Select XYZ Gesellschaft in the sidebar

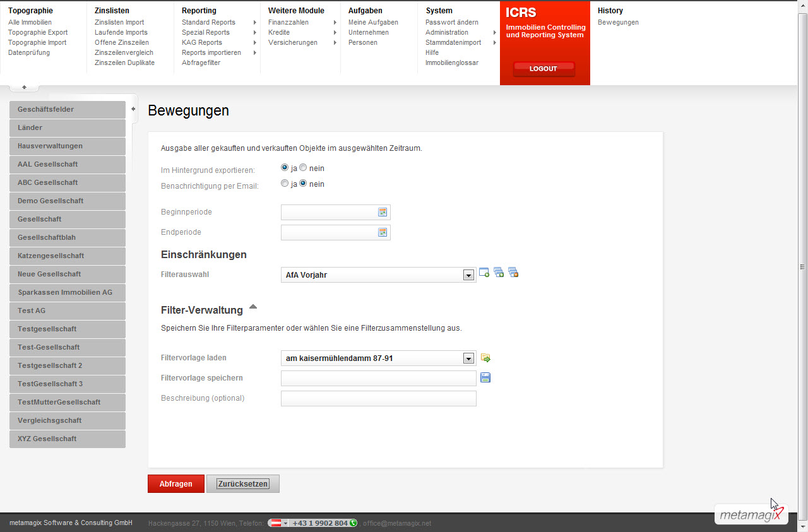tap(68, 439)
